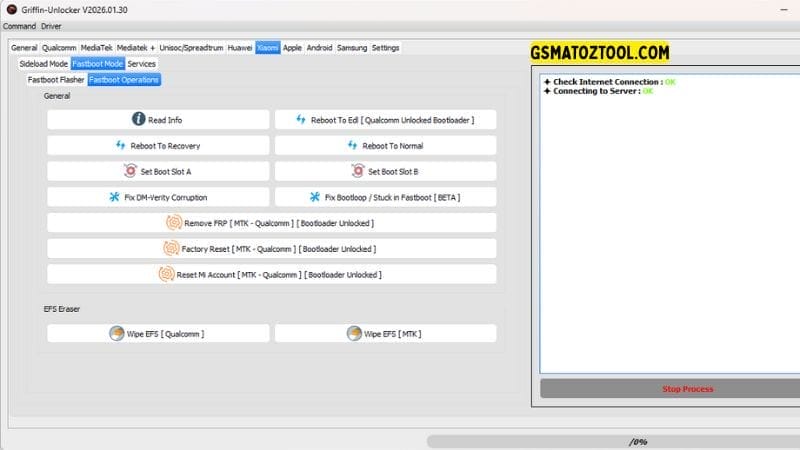Click Reboot To Edl lightning icon

tap(300, 120)
